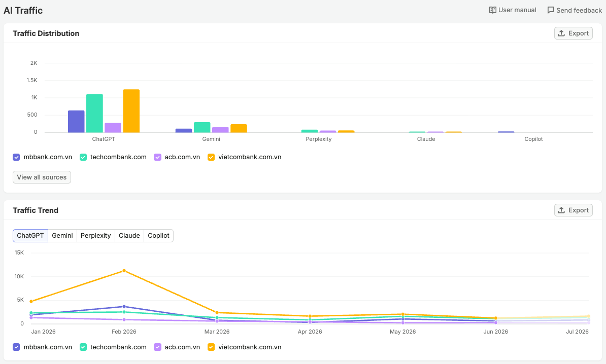Export the Traffic Distribution chart
Screen dimensions: 606x364
pyautogui.click(x=573, y=33)
